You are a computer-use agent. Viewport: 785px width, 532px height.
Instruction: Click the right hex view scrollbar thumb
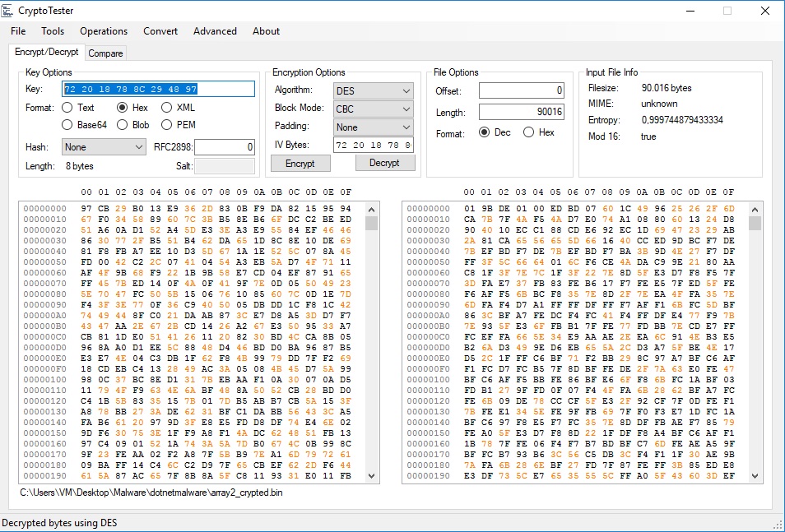click(755, 223)
